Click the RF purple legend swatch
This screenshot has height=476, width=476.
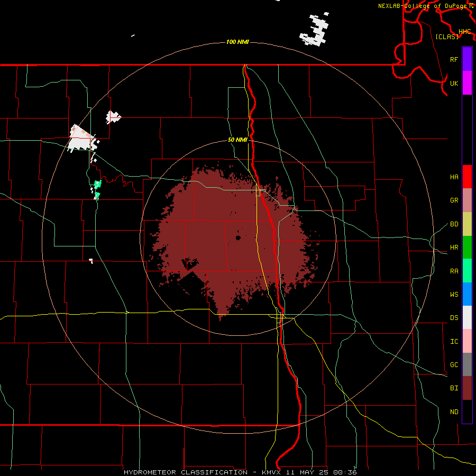(x=467, y=59)
